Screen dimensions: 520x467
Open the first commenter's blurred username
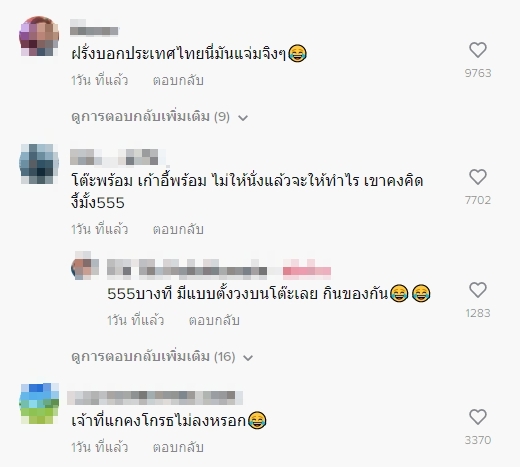(x=94, y=27)
